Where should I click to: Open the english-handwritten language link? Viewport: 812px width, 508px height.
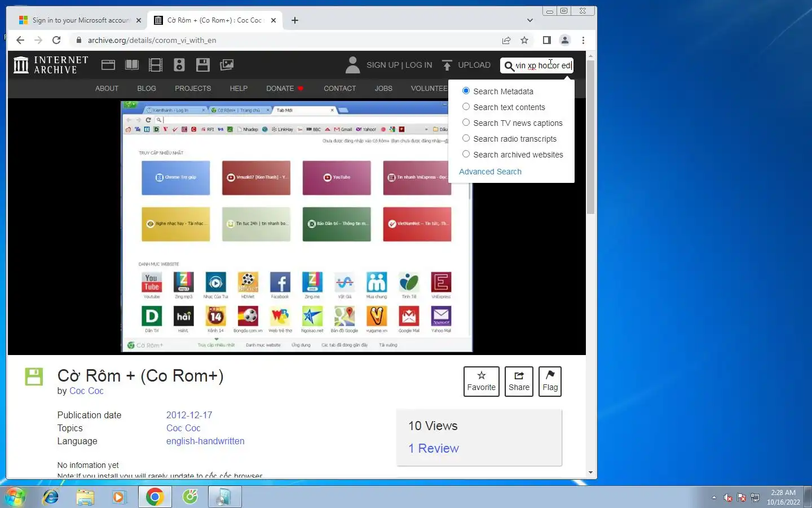click(205, 441)
